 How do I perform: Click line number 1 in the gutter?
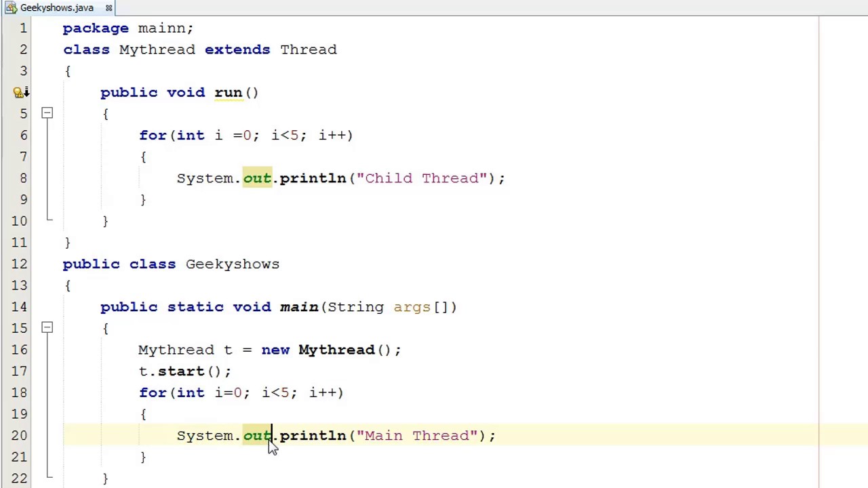(23, 28)
